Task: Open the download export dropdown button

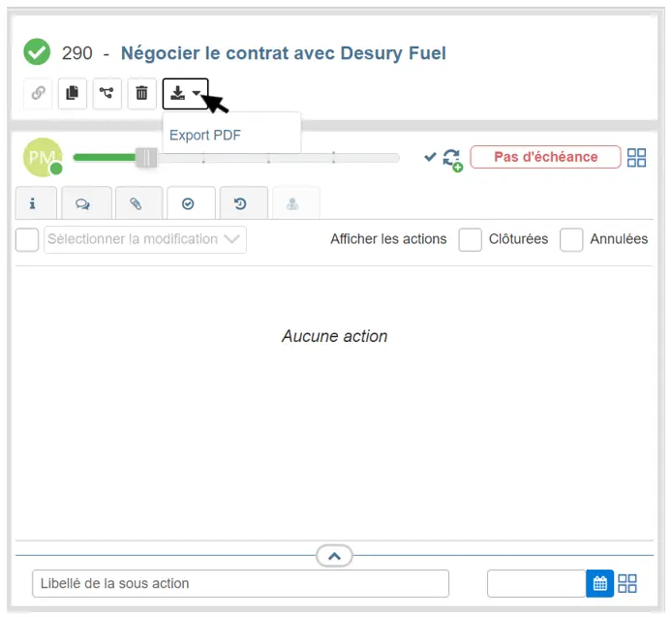Action: tap(185, 93)
